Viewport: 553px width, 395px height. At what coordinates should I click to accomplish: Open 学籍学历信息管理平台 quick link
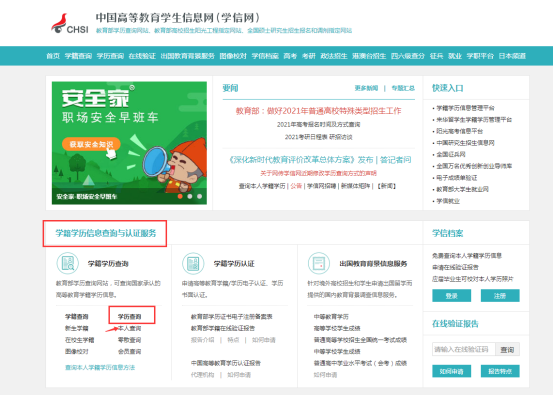[x=466, y=108]
